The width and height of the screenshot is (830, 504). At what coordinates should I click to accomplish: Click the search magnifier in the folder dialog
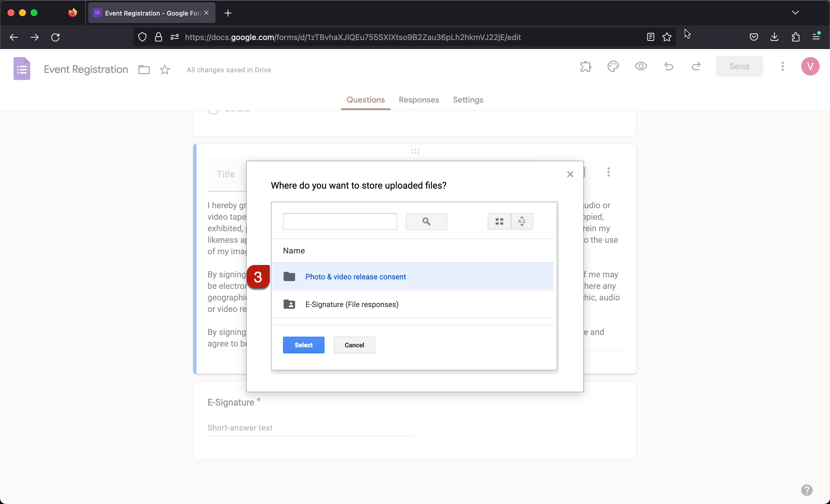click(x=426, y=221)
